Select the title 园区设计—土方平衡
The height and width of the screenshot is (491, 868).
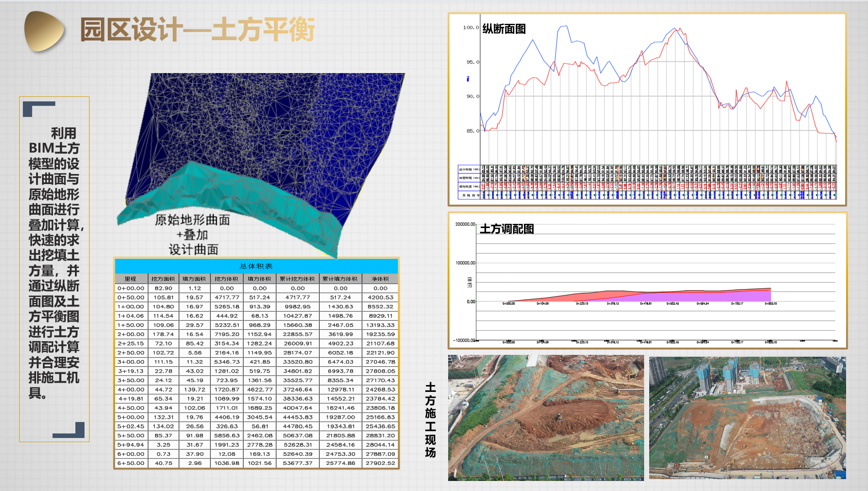(x=197, y=30)
